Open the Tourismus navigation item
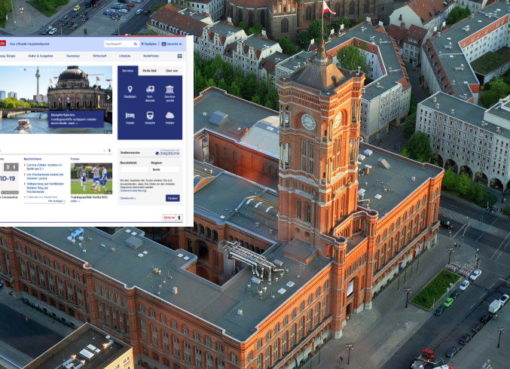Screen dimensions: 510x369 [73, 56]
